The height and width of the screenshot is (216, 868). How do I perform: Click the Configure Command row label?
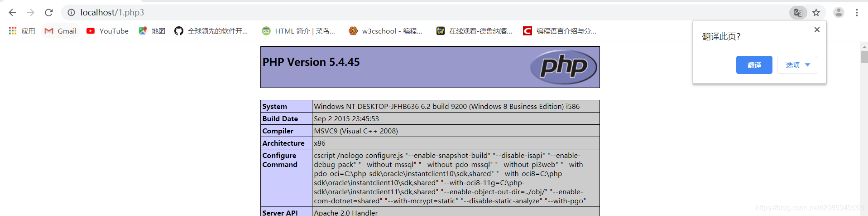pyautogui.click(x=280, y=160)
